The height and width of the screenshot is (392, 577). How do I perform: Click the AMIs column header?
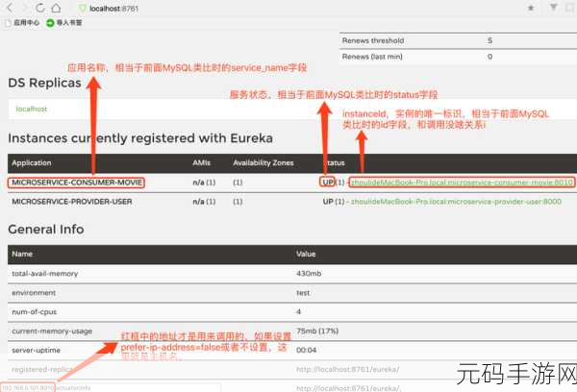201,162
